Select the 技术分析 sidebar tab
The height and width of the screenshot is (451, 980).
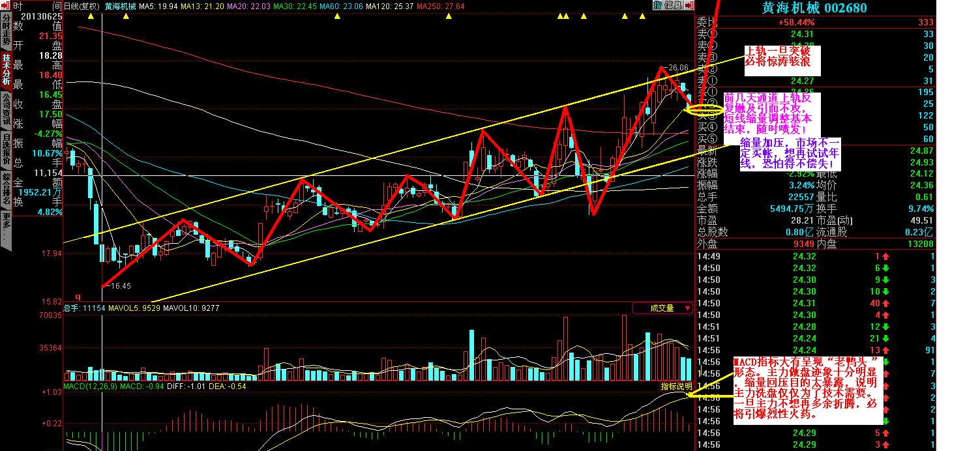pos(6,70)
